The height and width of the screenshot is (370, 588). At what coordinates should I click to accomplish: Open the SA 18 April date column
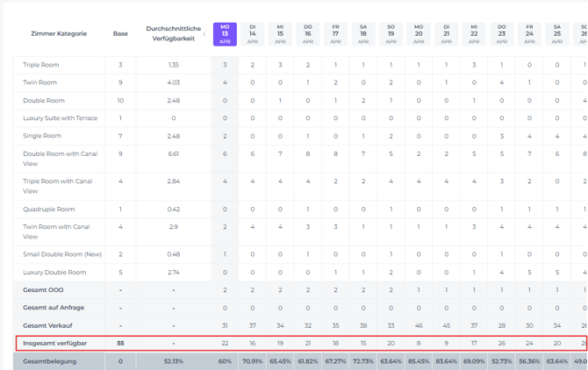tap(363, 34)
